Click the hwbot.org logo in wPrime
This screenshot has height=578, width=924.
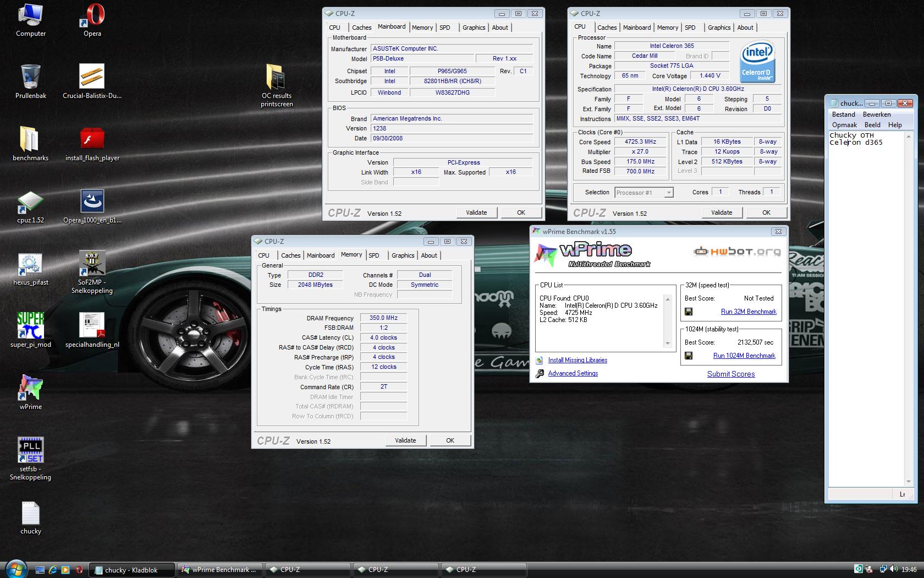pyautogui.click(x=737, y=252)
